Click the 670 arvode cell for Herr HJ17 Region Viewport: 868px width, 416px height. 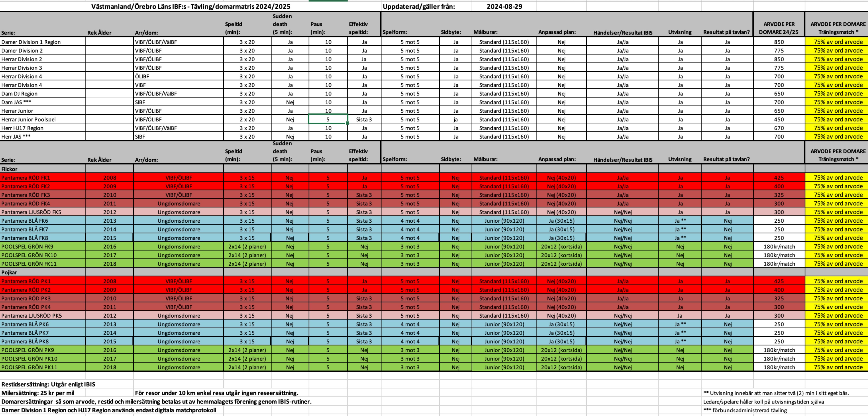pyautogui.click(x=779, y=128)
